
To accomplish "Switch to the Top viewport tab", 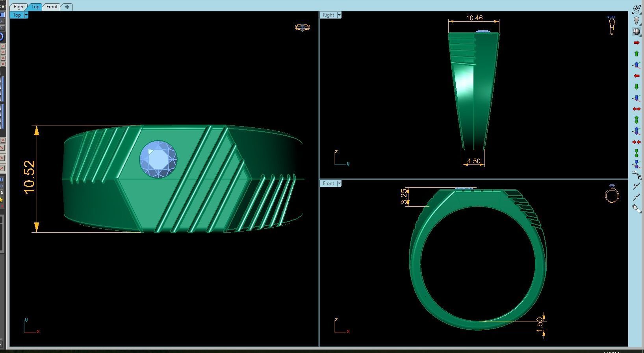I will [x=35, y=7].
